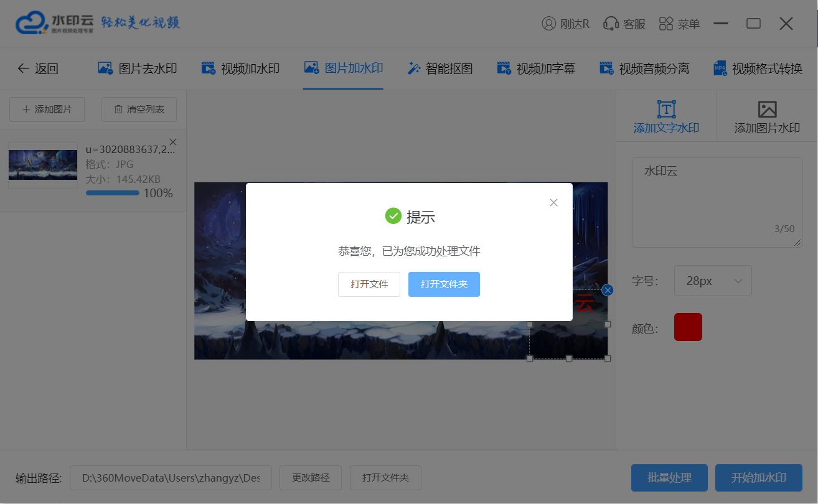Open the 视频格式转换 tab

point(758,68)
